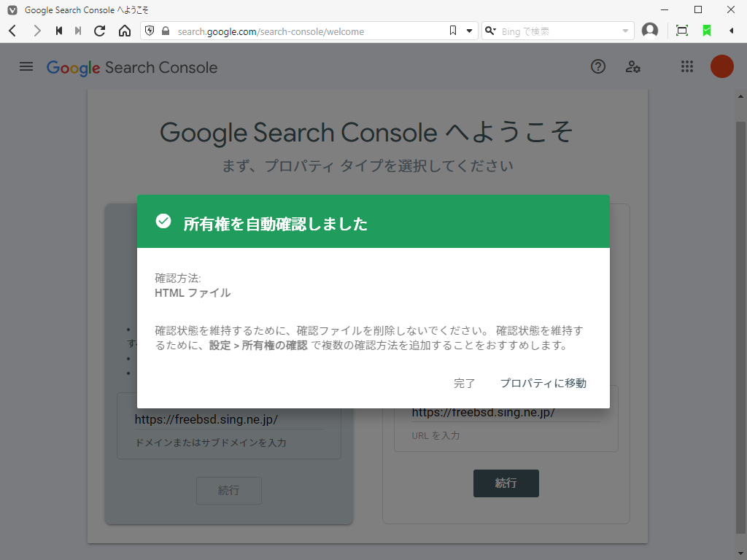Click the heading 所有権を自動確認しました

point(275,224)
